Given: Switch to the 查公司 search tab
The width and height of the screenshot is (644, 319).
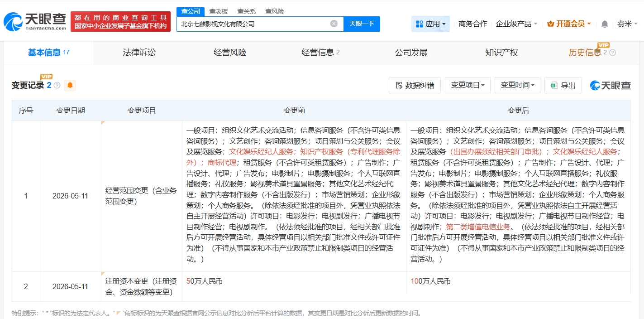Looking at the screenshot, I should tap(191, 11).
